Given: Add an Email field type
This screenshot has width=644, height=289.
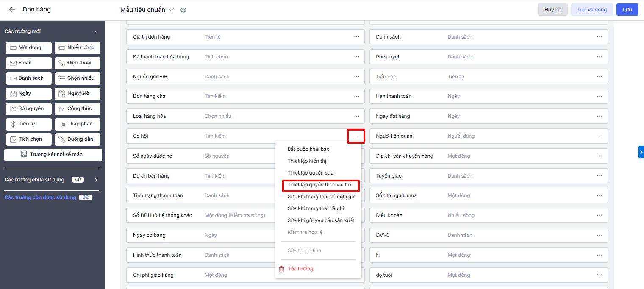Looking at the screenshot, I should click(29, 63).
